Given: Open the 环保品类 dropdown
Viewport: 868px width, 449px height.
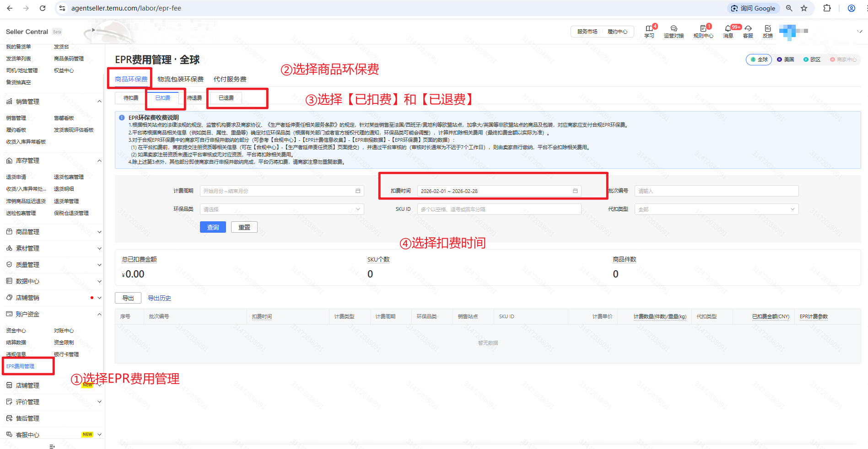Looking at the screenshot, I should 281,209.
